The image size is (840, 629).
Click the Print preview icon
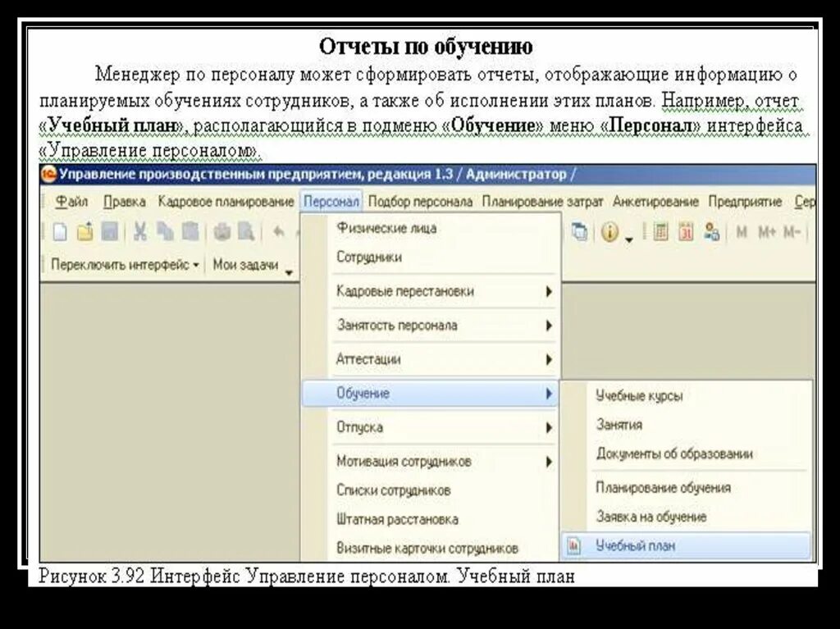click(246, 232)
